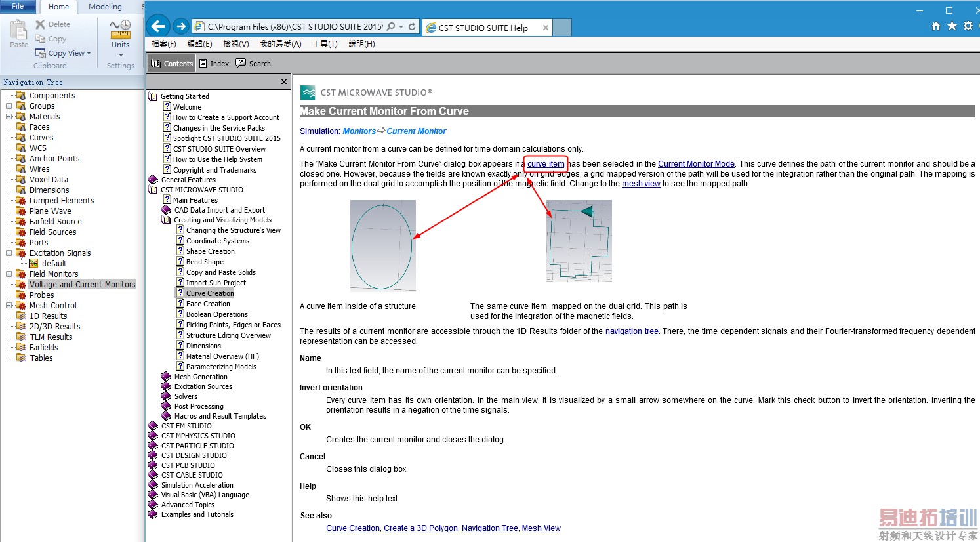The height and width of the screenshot is (542, 980).
Task: Click the search magnifier in address bar
Action: (391, 27)
